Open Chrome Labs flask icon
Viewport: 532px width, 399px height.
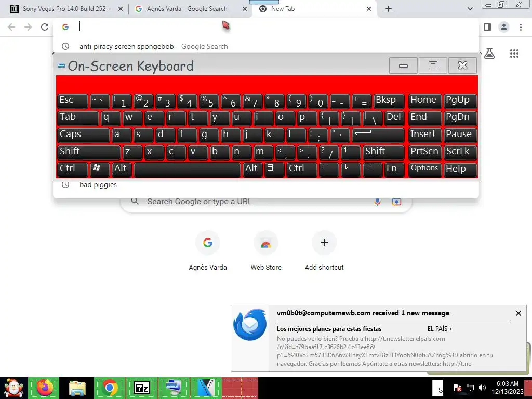[x=489, y=54]
